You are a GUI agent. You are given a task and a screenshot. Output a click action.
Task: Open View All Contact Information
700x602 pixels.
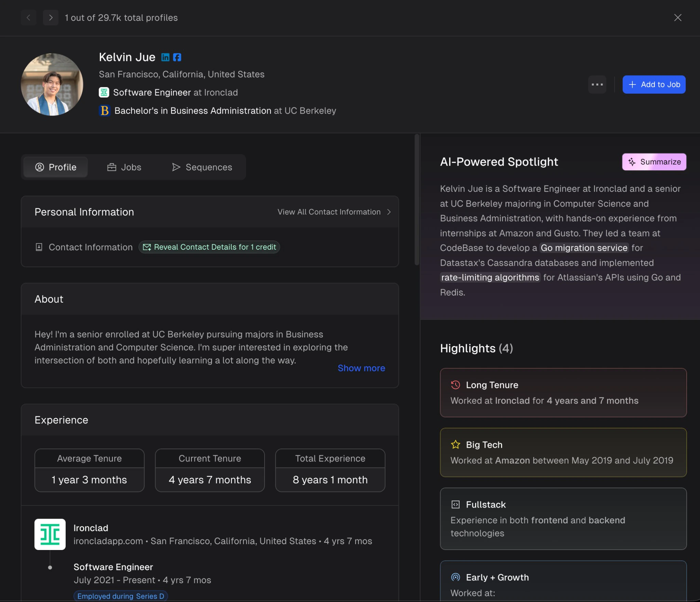[334, 212]
